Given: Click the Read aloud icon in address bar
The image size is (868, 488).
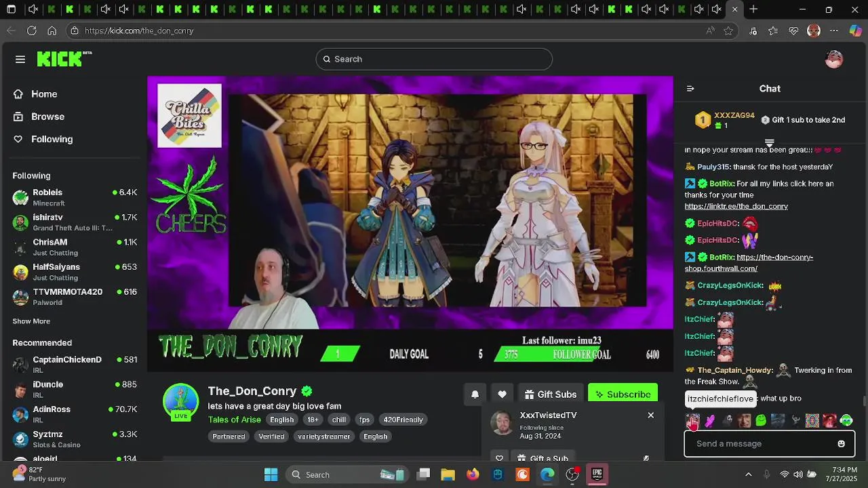Looking at the screenshot, I should [x=710, y=30].
